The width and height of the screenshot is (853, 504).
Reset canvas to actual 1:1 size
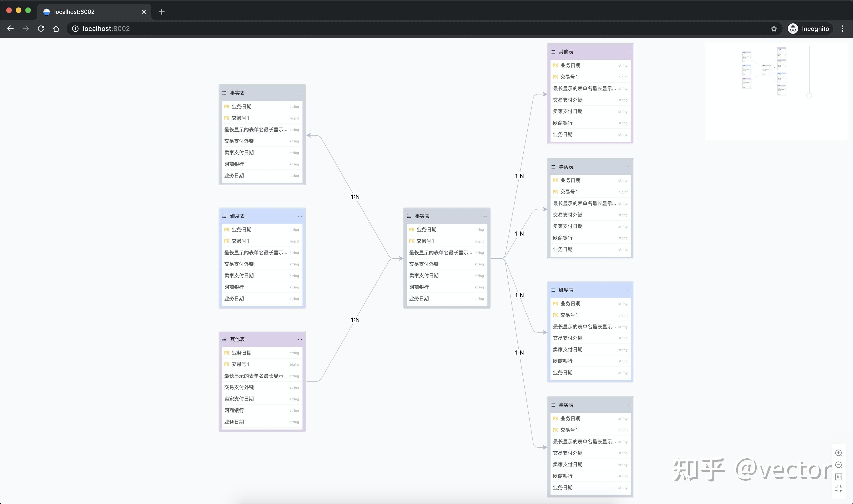[838, 477]
